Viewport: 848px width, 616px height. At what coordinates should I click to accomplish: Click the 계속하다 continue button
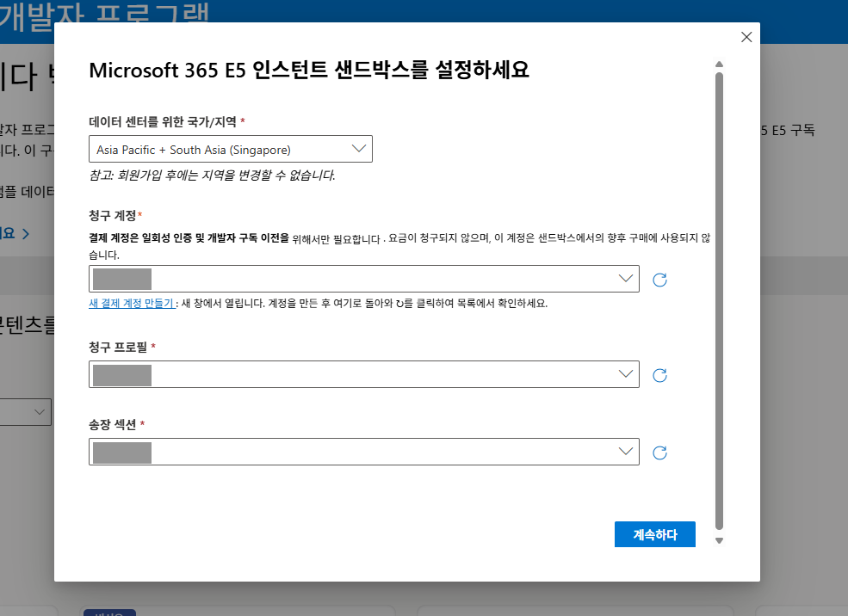pos(655,534)
